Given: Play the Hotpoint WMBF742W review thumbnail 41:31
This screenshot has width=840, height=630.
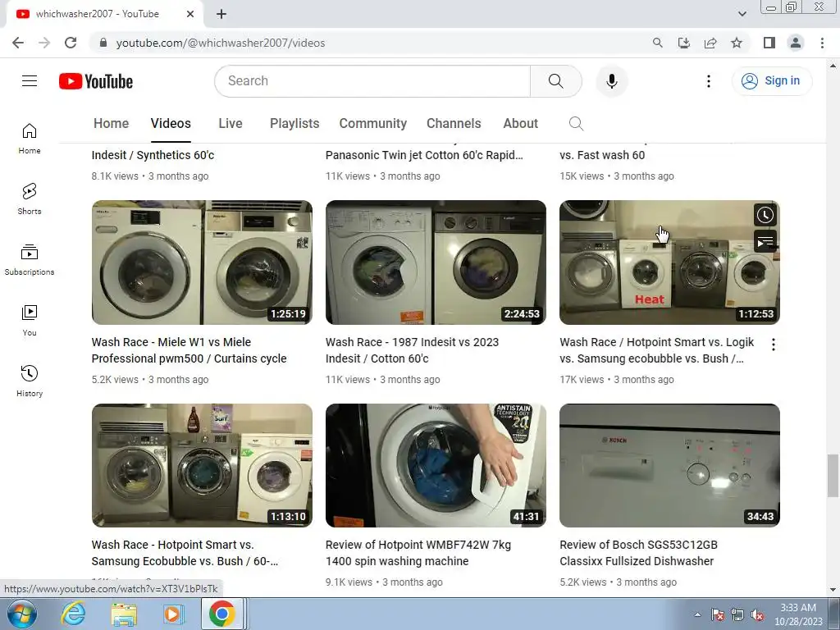Looking at the screenshot, I should point(436,466).
